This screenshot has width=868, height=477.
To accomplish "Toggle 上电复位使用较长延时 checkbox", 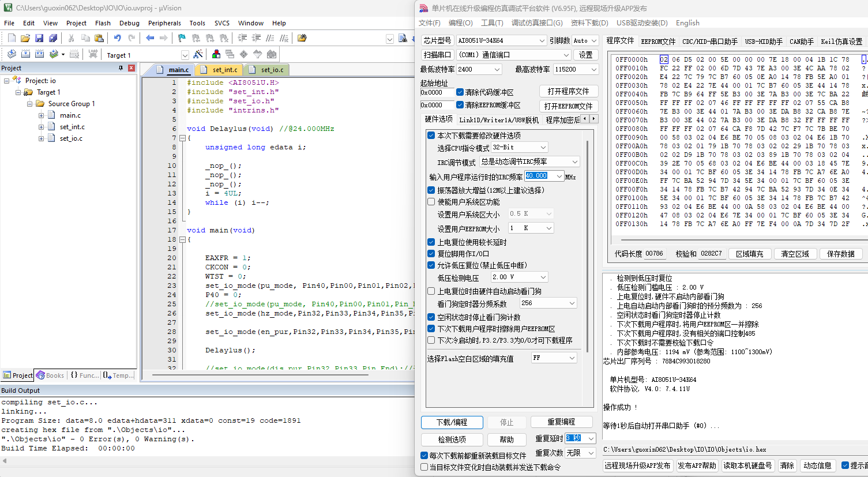I will [431, 242].
